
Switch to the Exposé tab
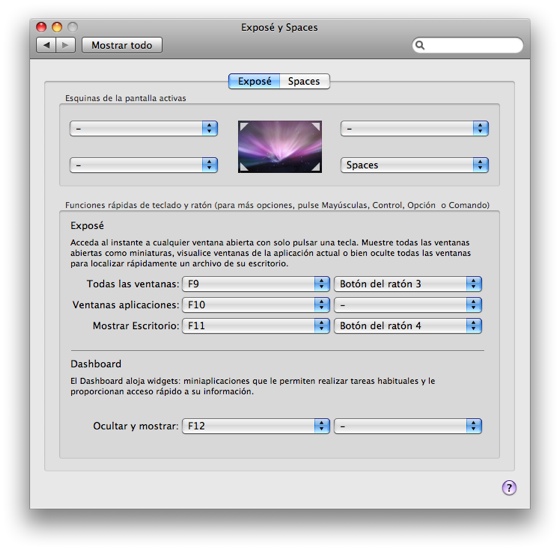point(254,81)
